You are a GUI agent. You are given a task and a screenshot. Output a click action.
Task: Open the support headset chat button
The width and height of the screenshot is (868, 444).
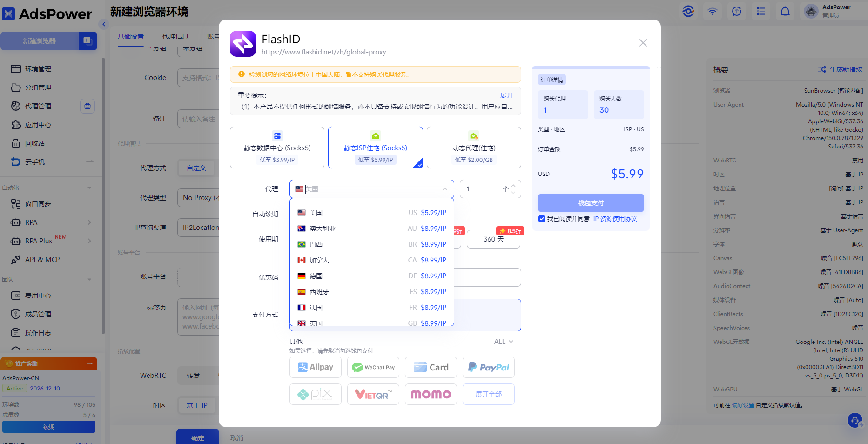click(x=855, y=421)
